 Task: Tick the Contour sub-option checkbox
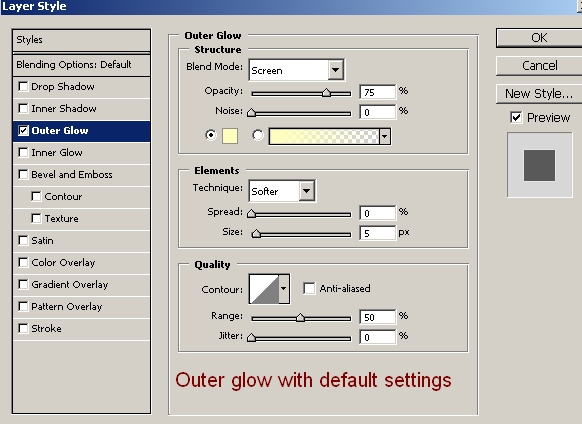(x=36, y=196)
